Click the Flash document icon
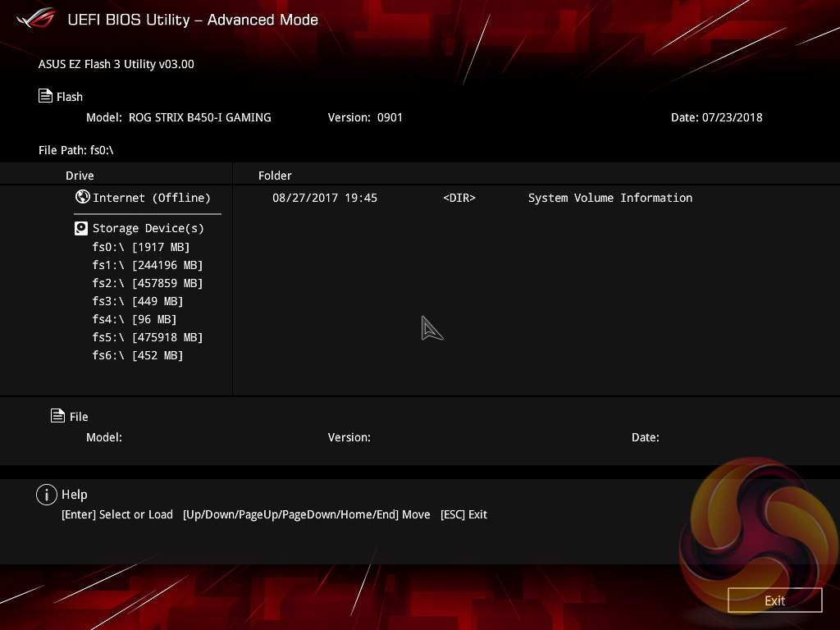Viewport: 840px width, 630px height. [46, 96]
